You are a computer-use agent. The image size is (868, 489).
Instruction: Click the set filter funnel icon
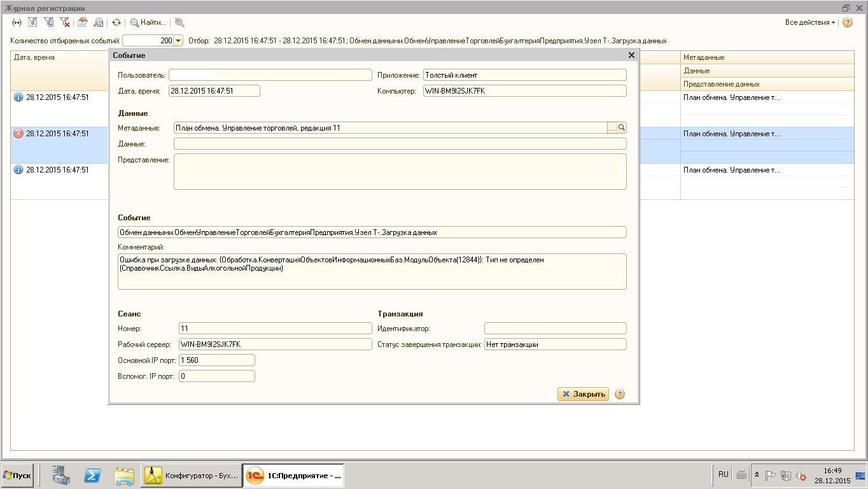tap(32, 22)
